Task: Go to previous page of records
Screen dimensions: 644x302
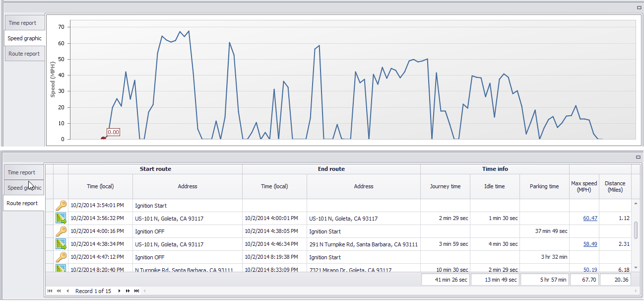Action: (59, 291)
